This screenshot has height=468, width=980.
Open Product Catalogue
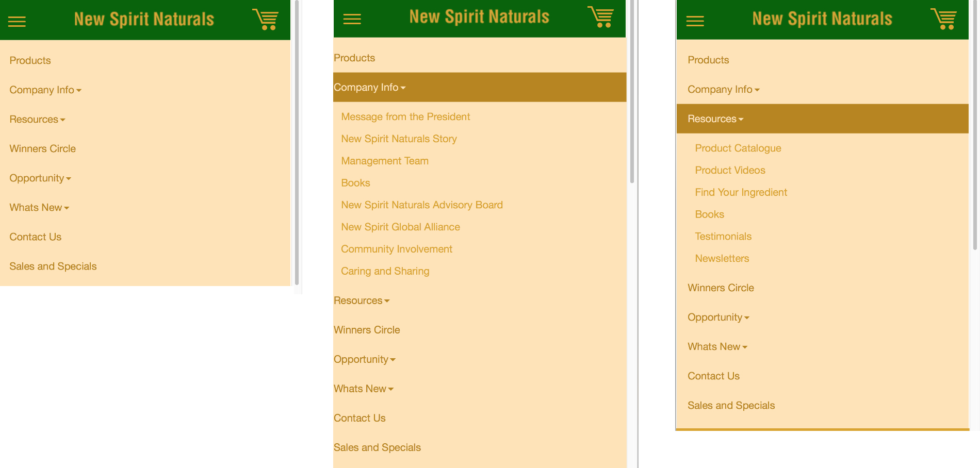tap(738, 148)
